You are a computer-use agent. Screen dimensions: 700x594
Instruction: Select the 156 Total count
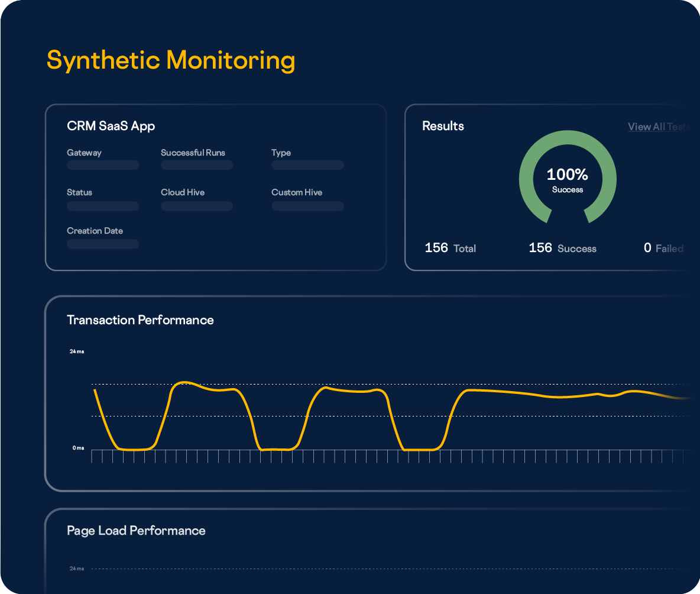450,248
